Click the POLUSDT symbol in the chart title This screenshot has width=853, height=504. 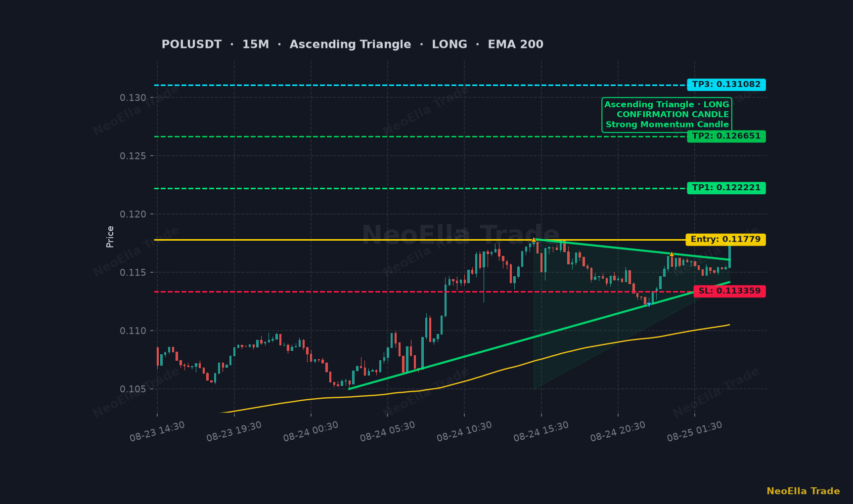pyautogui.click(x=191, y=44)
